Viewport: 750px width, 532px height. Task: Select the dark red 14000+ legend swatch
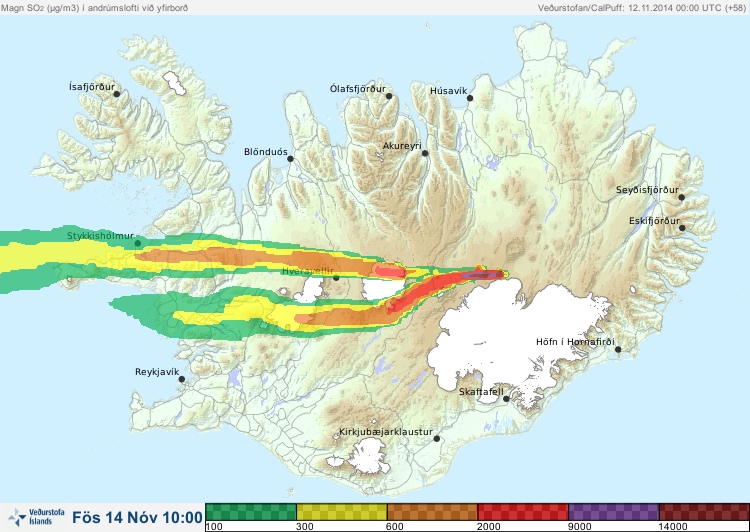[704, 512]
